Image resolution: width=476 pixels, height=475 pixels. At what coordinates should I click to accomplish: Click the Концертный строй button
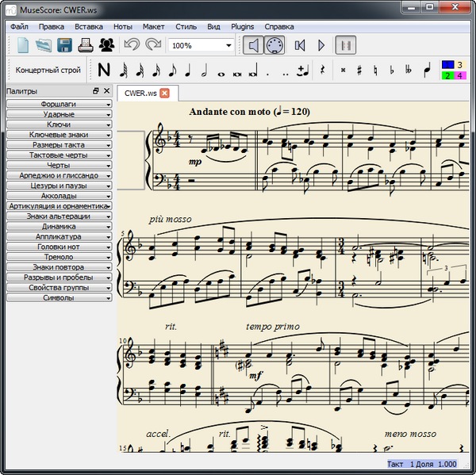48,70
